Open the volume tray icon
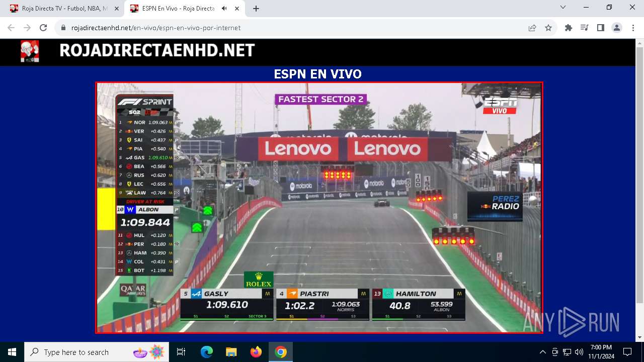This screenshot has width=644, height=362. [x=579, y=352]
